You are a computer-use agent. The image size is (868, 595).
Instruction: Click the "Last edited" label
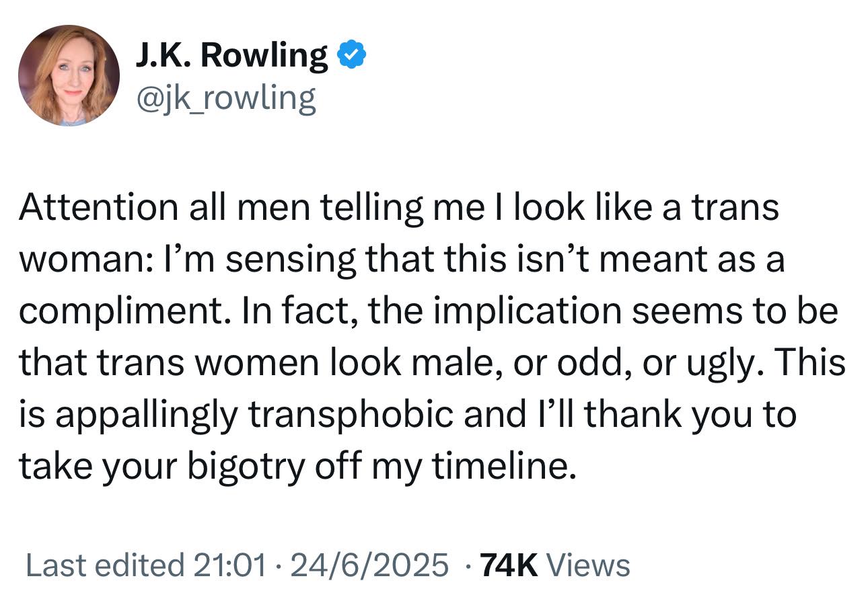[104, 564]
